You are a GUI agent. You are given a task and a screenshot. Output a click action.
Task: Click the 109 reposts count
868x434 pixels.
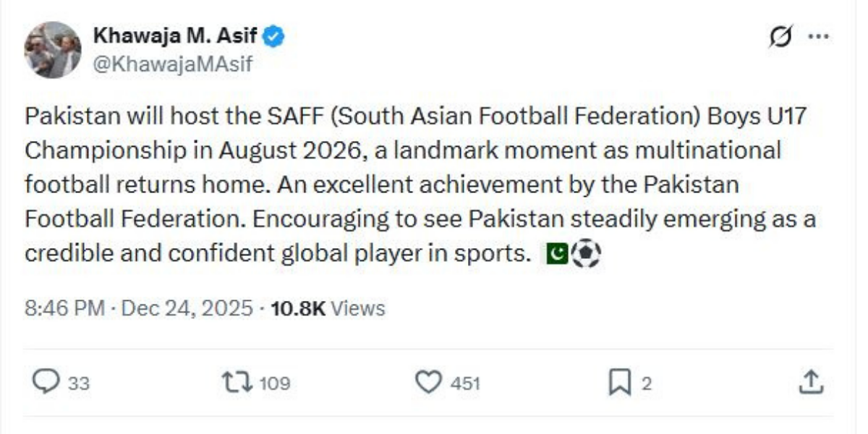click(x=274, y=383)
